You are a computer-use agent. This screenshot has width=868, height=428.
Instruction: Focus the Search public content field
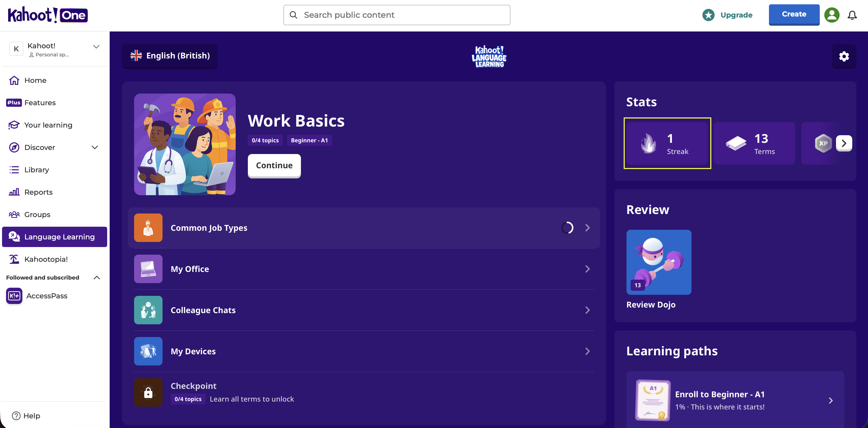tap(397, 15)
